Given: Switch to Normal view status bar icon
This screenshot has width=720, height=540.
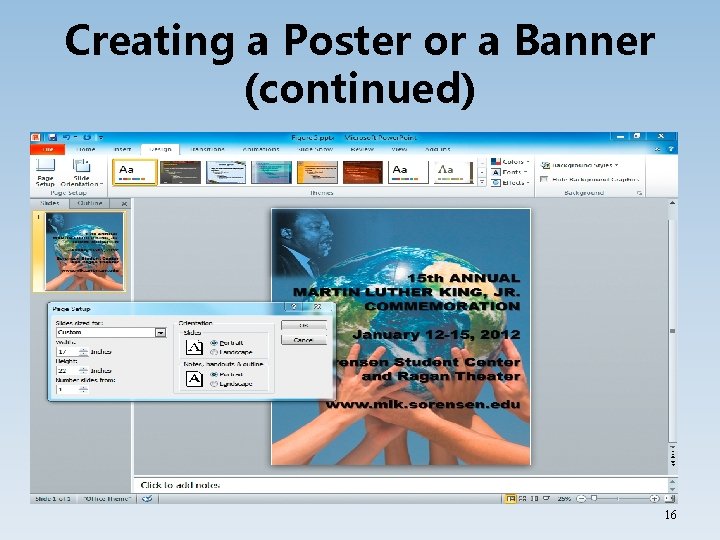Looking at the screenshot, I should tap(510, 499).
